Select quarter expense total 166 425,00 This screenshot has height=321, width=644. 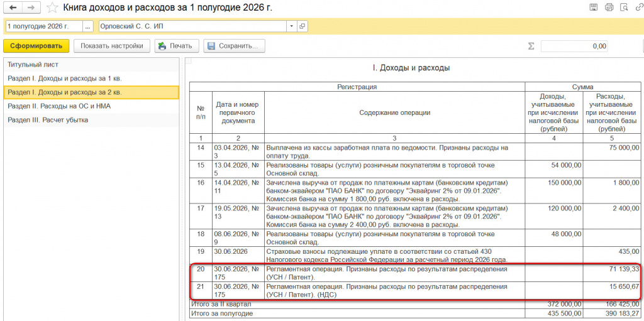611,304
